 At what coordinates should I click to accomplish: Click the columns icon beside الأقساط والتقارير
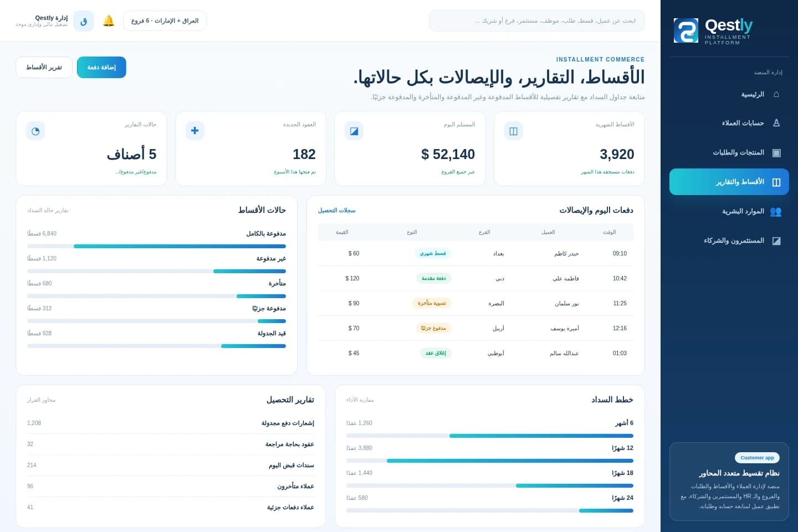[x=776, y=182]
